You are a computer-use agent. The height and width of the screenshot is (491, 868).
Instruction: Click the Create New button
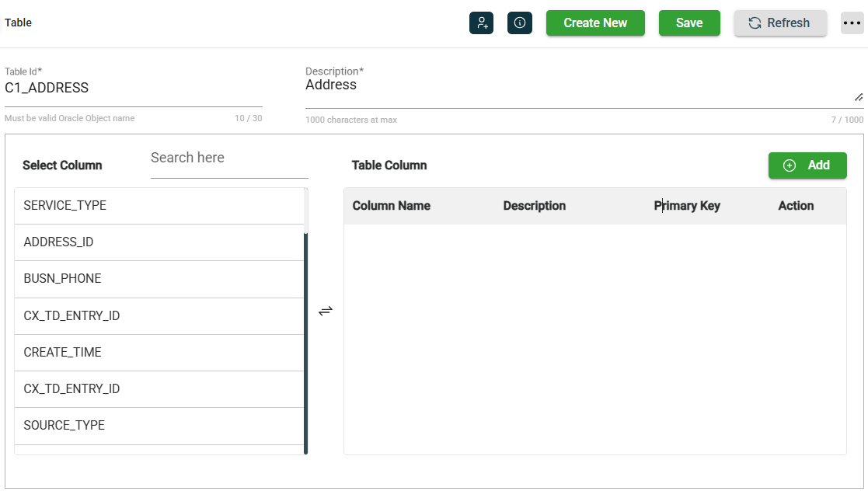(595, 23)
